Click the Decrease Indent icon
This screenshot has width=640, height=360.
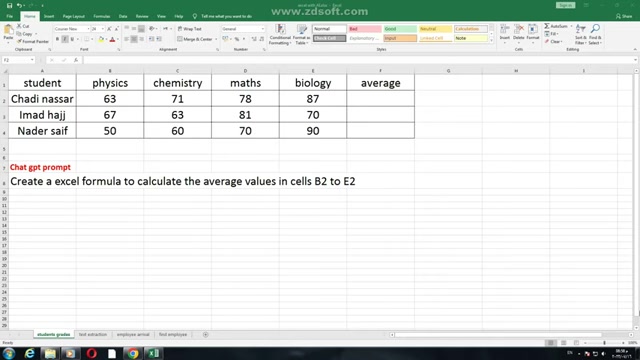(x=151, y=39)
